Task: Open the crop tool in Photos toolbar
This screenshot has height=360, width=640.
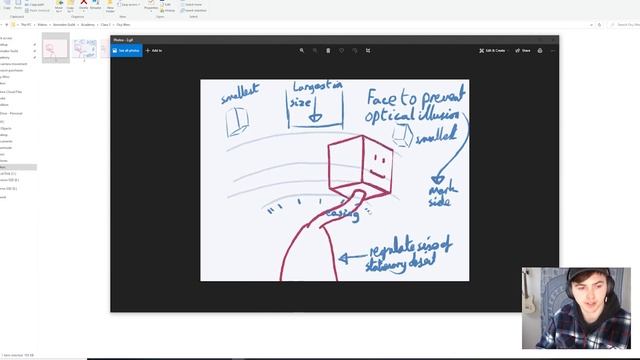Action: tap(368, 51)
